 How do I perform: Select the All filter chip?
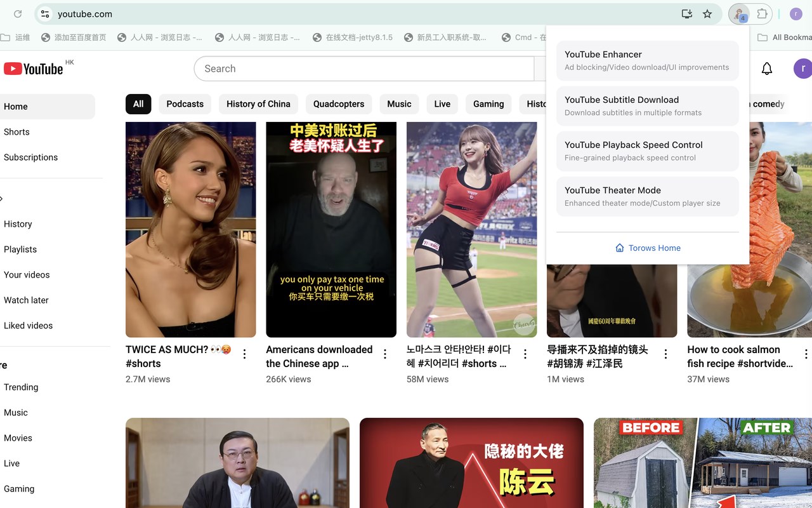click(x=138, y=104)
